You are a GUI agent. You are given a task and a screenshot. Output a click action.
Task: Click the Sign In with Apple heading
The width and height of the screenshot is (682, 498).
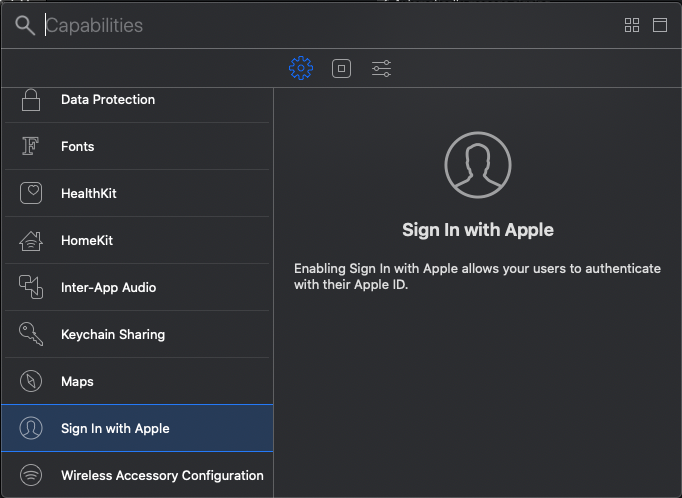(477, 230)
